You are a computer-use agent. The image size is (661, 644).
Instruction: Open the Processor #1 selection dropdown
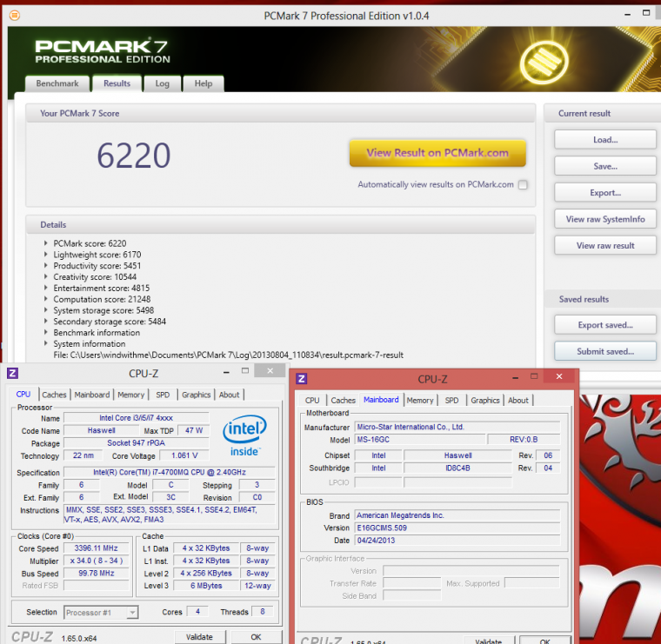pos(132,613)
